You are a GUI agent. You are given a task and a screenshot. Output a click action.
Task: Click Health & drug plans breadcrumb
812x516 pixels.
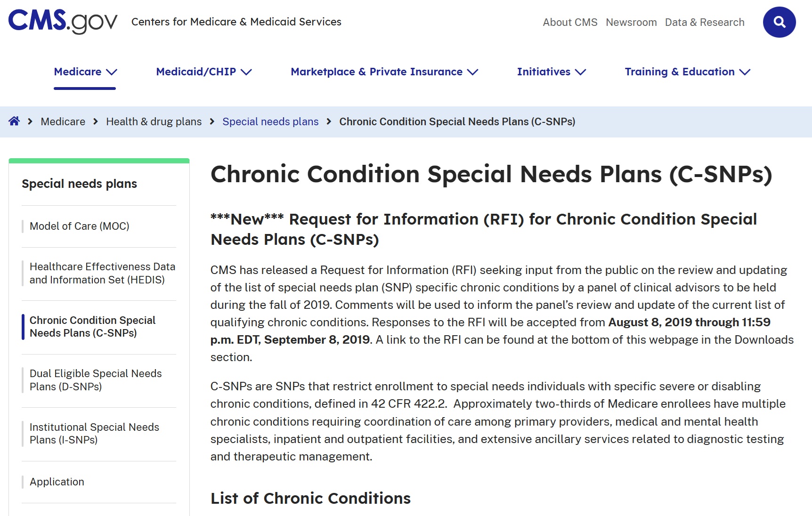tap(154, 121)
